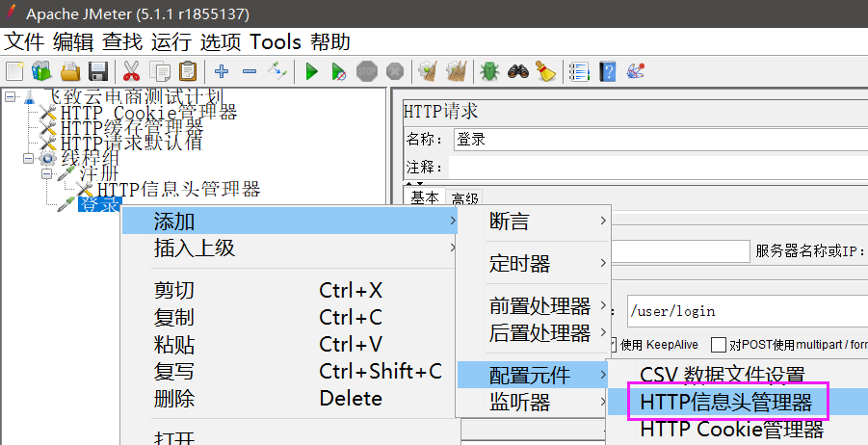The height and width of the screenshot is (445, 868).
Task: Click the path field with /user/login
Action: tap(748, 311)
